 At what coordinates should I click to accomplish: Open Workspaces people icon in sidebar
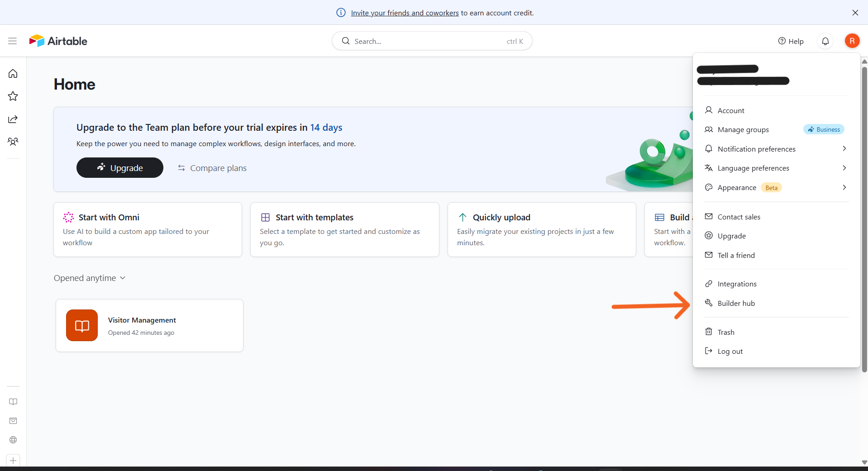tap(13, 142)
